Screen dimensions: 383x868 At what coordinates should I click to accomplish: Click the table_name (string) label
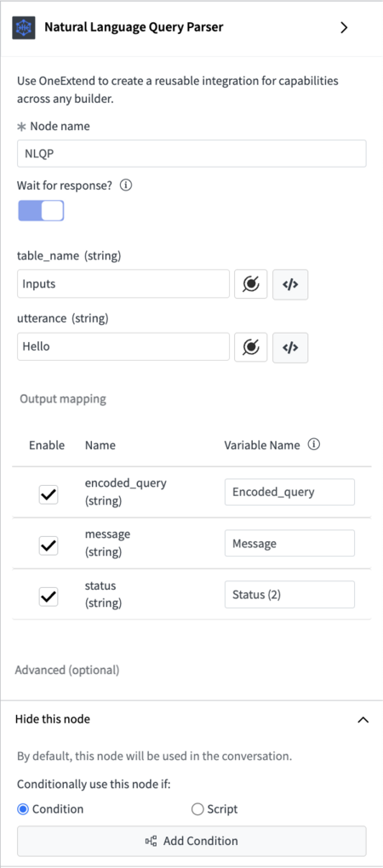click(x=69, y=256)
